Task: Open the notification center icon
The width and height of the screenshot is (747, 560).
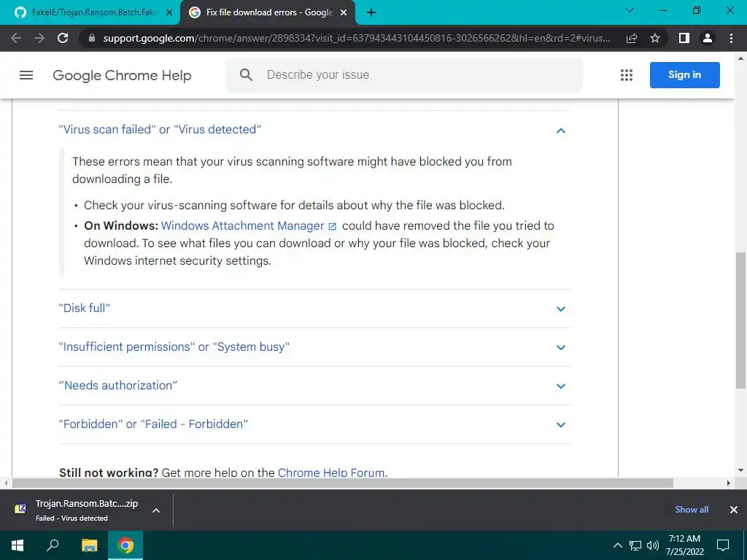Action: [x=723, y=545]
